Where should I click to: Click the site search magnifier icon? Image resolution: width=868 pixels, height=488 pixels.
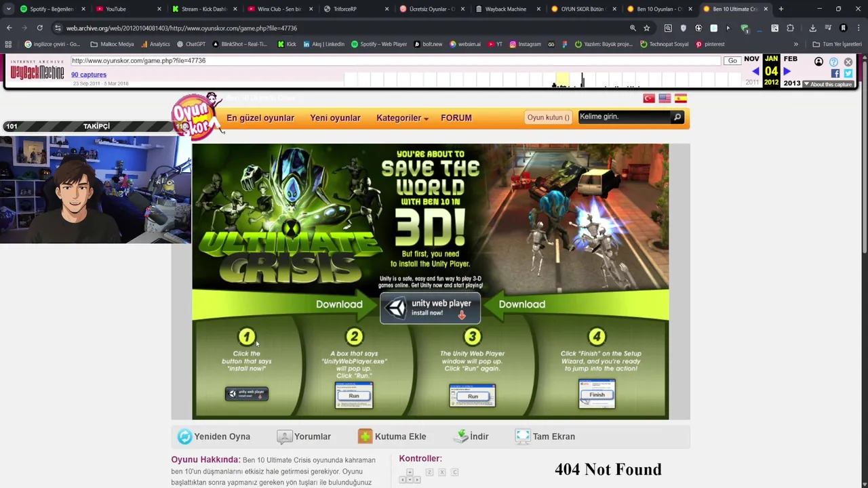pyautogui.click(x=677, y=117)
